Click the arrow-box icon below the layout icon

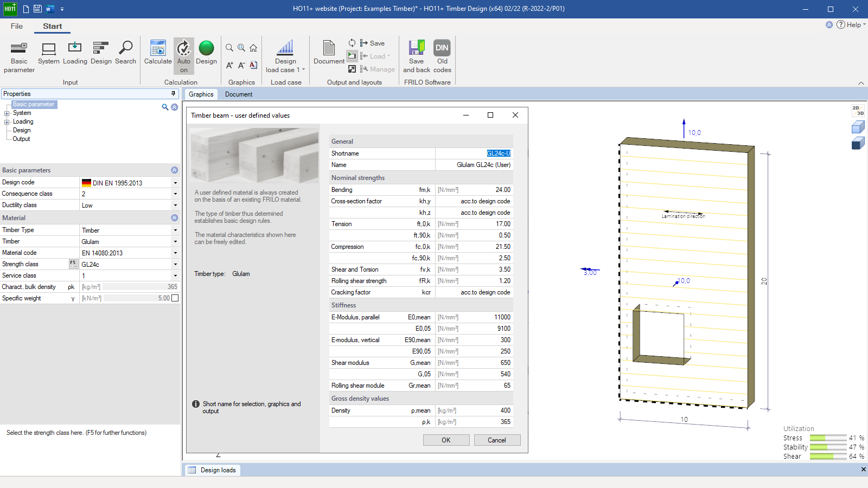352,69
